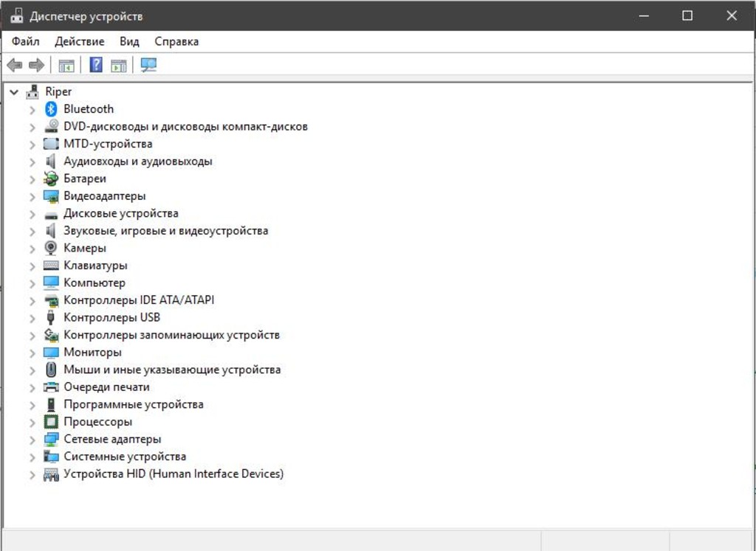The width and height of the screenshot is (756, 551).
Task: Expand the Дисковые устройства chevron
Action: [32, 214]
